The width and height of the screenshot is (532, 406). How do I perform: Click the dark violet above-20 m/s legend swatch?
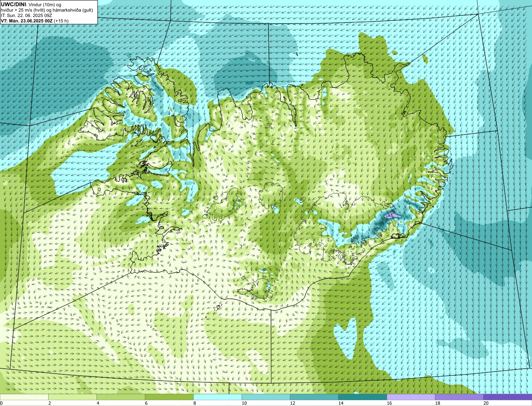[507, 397]
